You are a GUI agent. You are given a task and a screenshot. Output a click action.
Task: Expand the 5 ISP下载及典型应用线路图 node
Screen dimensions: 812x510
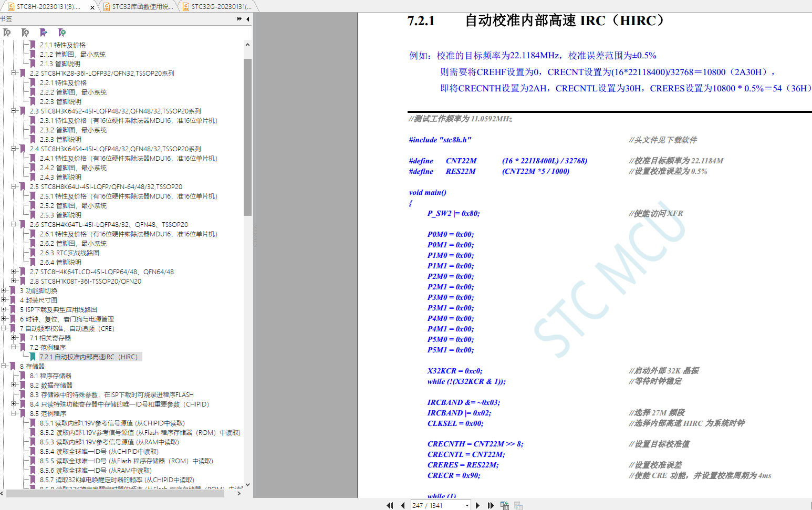(4, 309)
